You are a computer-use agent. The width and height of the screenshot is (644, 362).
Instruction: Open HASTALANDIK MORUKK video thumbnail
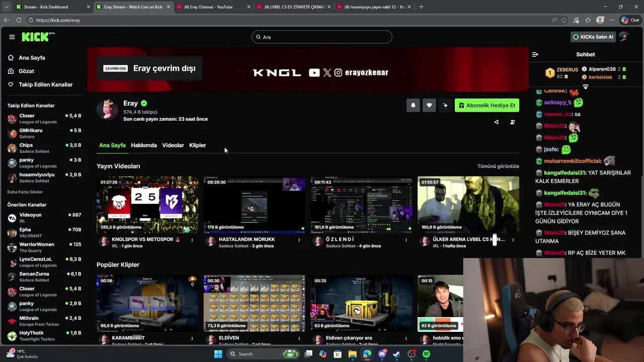254,205
